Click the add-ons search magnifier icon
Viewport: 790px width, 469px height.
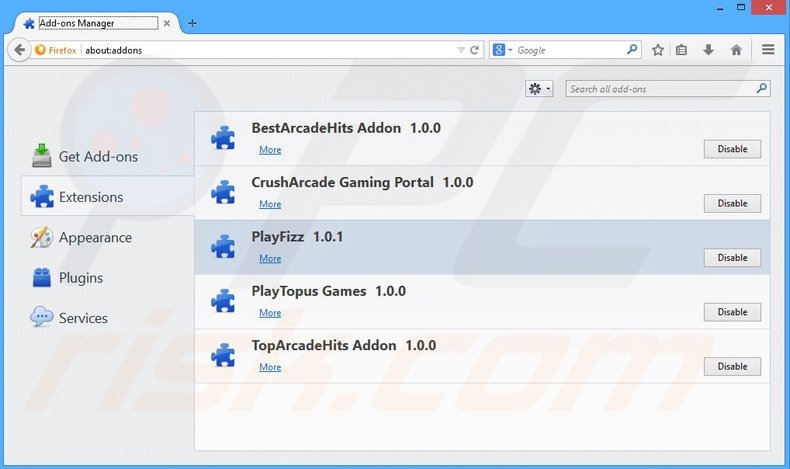coord(762,89)
